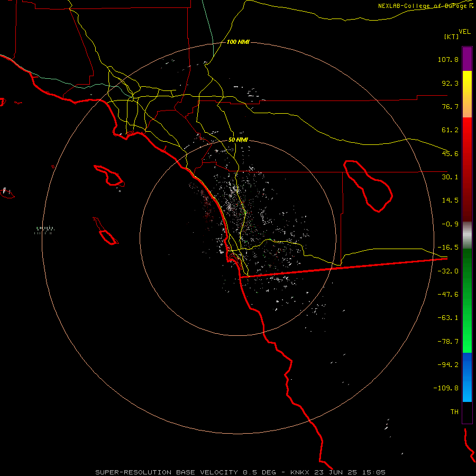Click the -94.2 scale value
Image resolution: width=476 pixels, height=476 pixels.
(x=448, y=364)
